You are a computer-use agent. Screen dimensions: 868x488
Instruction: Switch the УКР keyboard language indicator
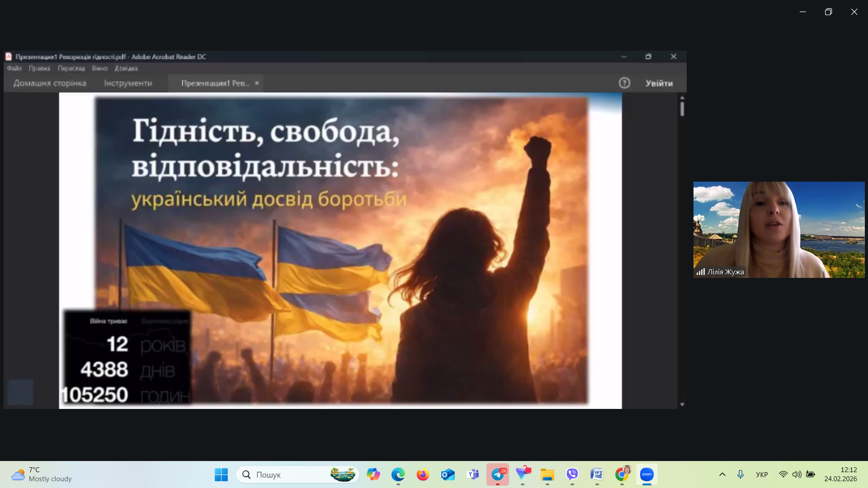(762, 474)
